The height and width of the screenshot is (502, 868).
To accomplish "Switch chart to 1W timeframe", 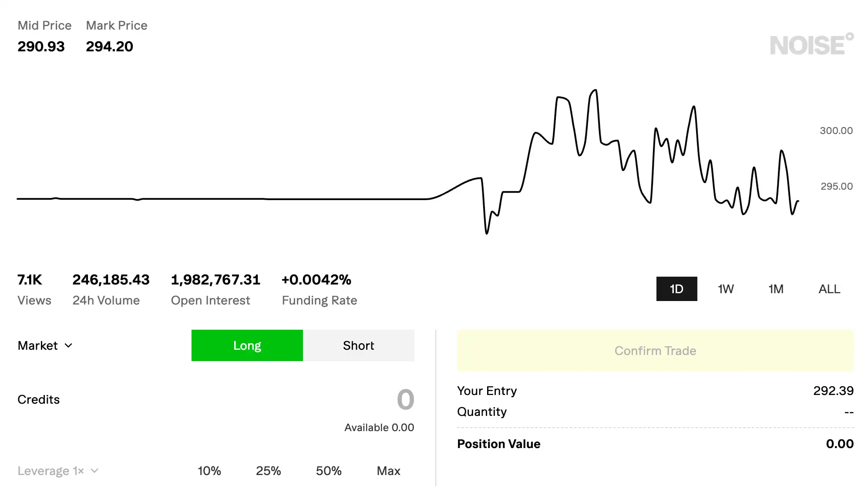I will 726,289.
